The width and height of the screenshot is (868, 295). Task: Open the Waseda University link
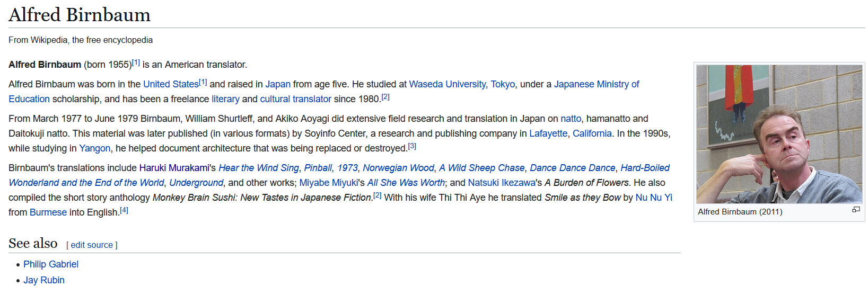coord(448,84)
